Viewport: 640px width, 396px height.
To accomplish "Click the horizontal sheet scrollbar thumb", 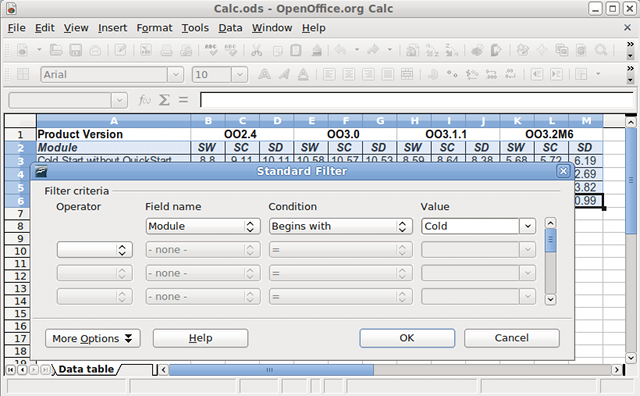I will point(271,370).
